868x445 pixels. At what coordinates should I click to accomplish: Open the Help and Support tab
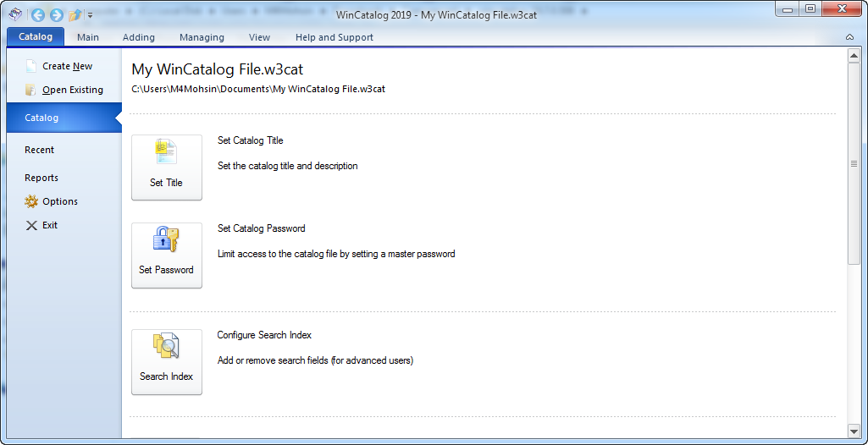[x=334, y=37]
